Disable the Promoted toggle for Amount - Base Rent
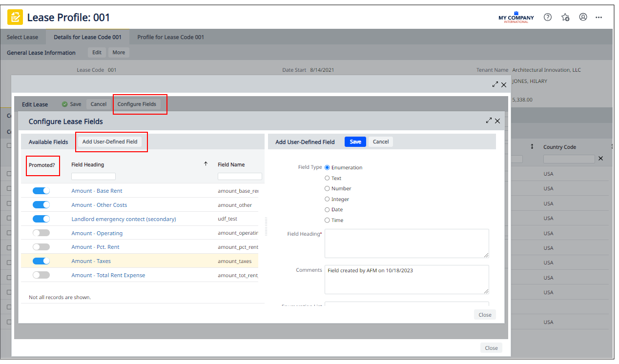Viewport: 619px width, 364px height. [x=41, y=190]
